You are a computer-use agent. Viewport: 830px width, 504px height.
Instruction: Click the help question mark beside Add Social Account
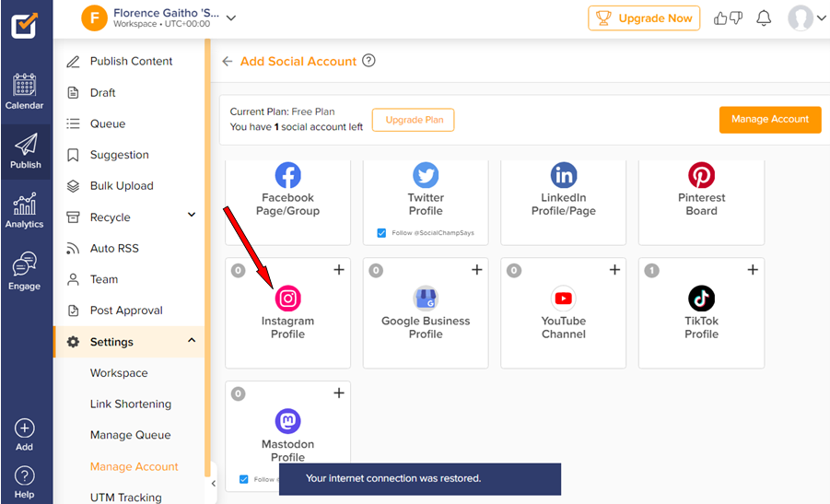368,61
